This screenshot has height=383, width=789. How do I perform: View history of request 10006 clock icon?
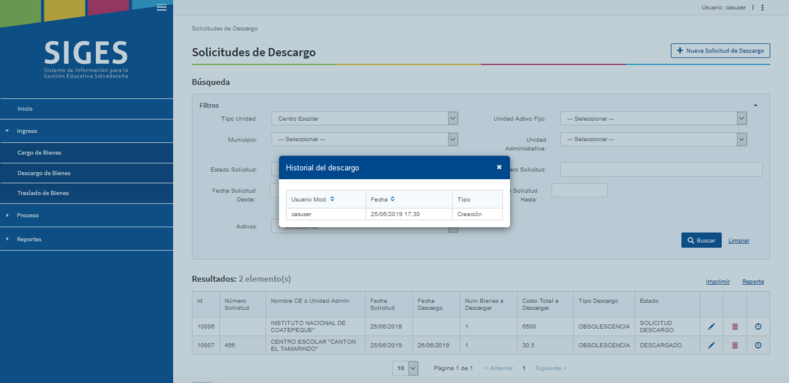pyautogui.click(x=758, y=327)
